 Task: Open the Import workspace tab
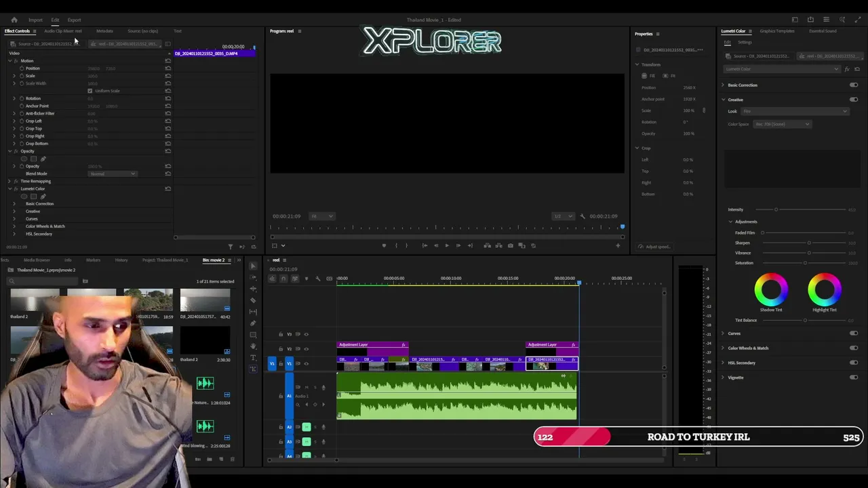35,20
